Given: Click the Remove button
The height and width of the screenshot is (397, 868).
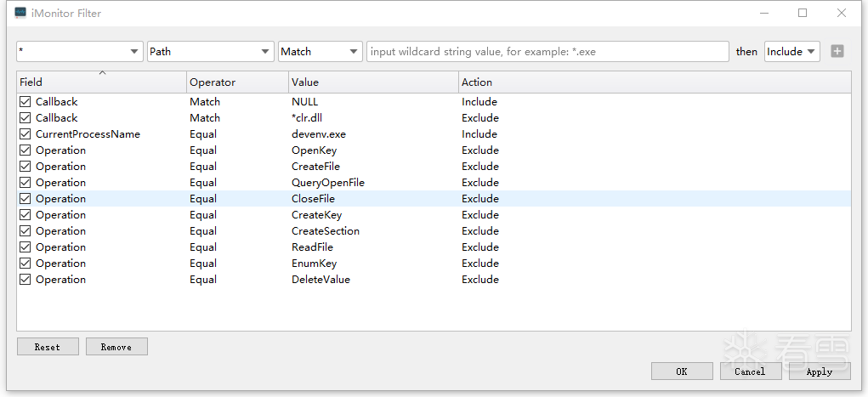Looking at the screenshot, I should tap(116, 347).
